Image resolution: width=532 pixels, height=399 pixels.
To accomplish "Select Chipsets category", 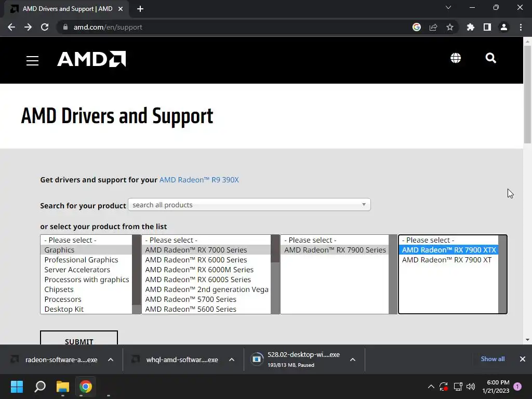I will coord(86,289).
